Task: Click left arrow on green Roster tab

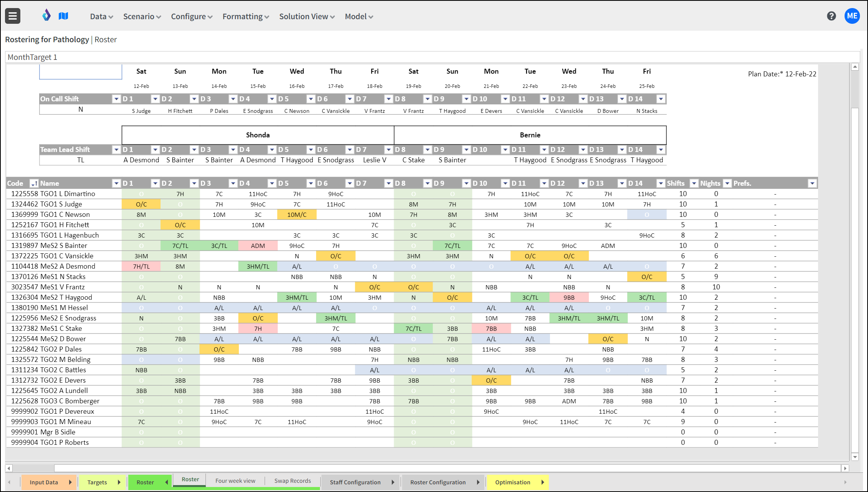Action: 166,482
